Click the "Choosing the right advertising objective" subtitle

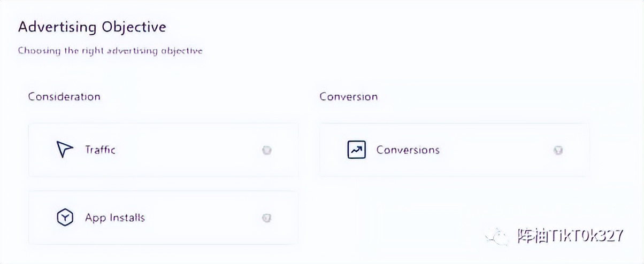coord(110,51)
